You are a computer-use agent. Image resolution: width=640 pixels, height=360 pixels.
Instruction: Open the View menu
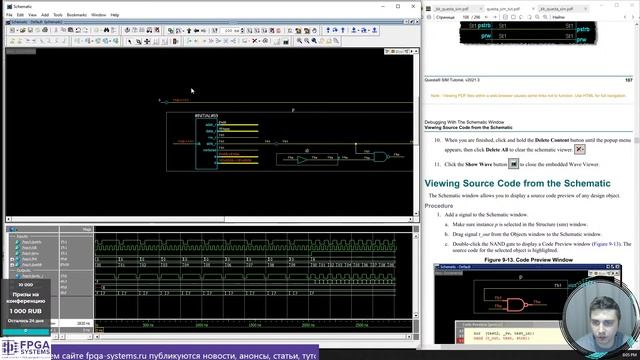coord(32,15)
